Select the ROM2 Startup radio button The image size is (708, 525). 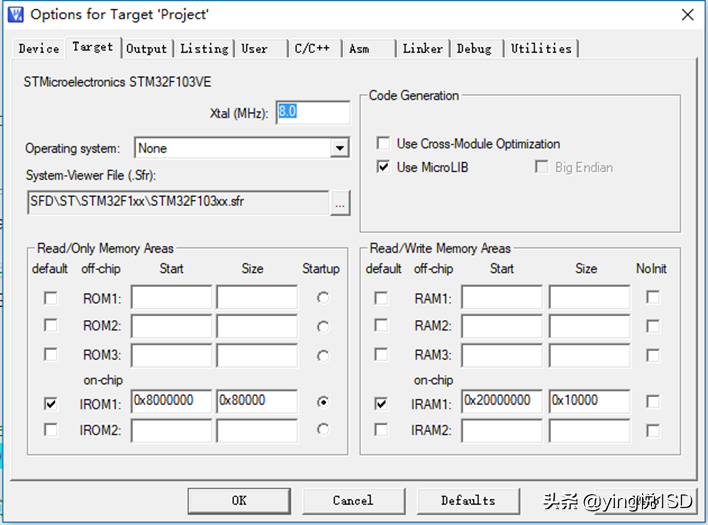323,326
